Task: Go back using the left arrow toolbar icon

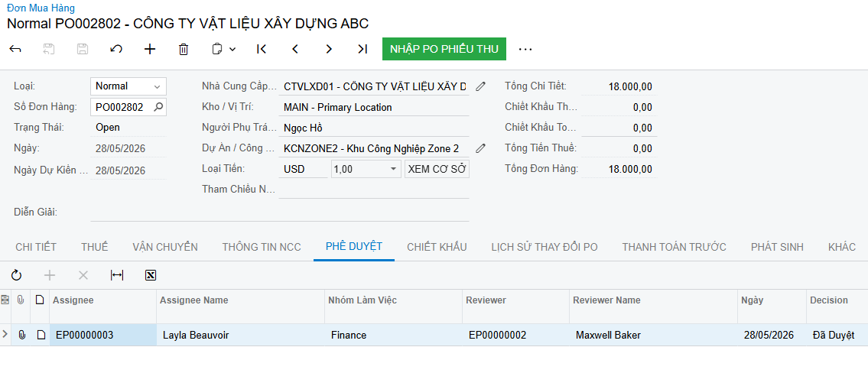Action: (15, 49)
